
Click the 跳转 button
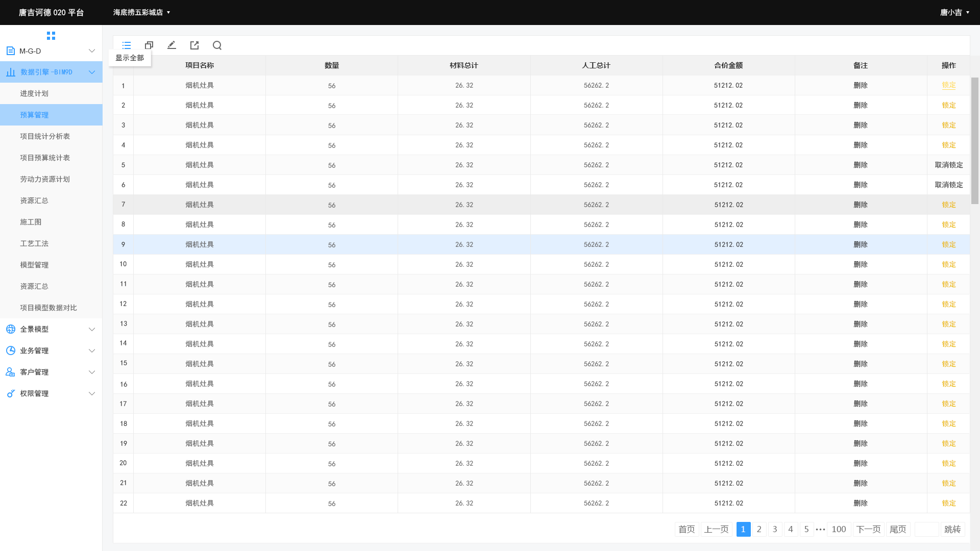click(x=952, y=529)
